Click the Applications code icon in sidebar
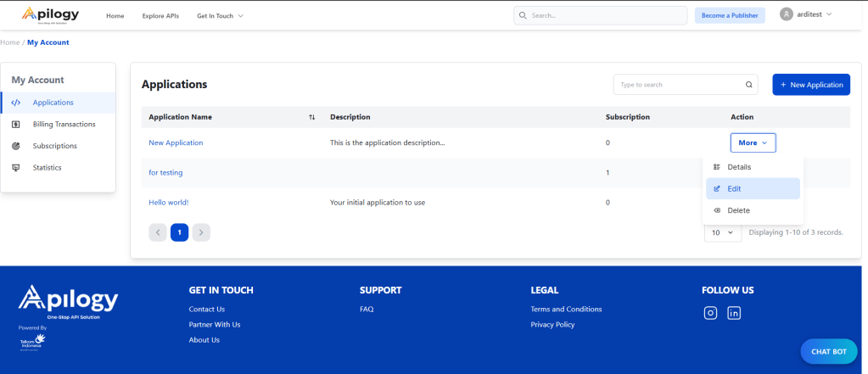The height and width of the screenshot is (374, 868). pos(15,103)
